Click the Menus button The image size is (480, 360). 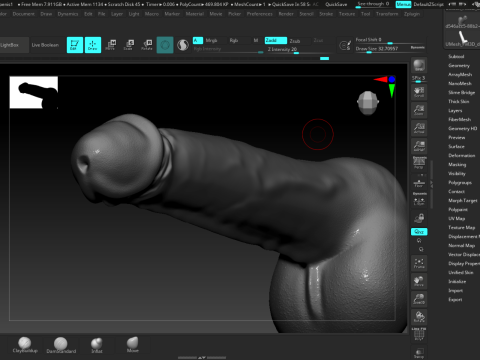coord(403,4)
